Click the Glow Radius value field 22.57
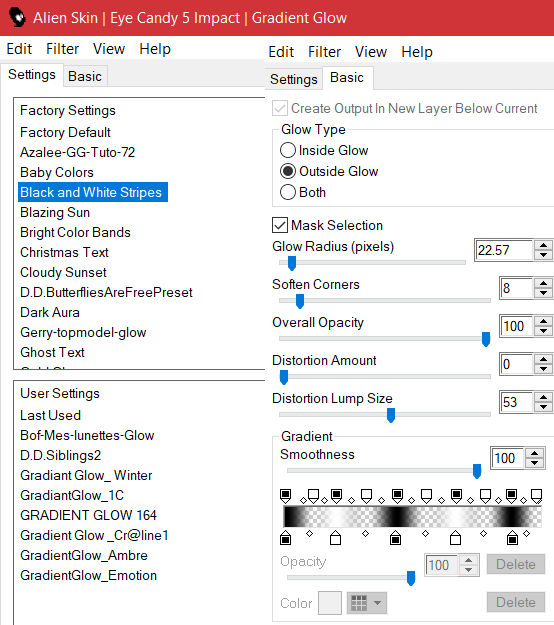Image resolution: width=554 pixels, height=625 pixels. point(505,250)
